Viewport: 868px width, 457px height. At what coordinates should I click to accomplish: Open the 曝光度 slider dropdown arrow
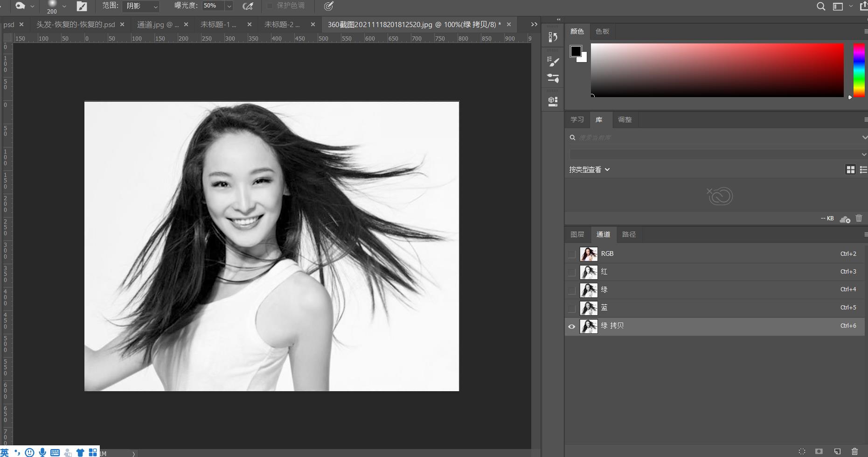click(x=229, y=6)
